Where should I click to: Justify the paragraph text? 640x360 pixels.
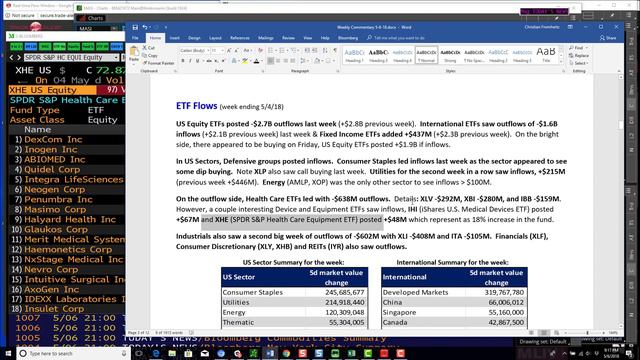[293, 61]
